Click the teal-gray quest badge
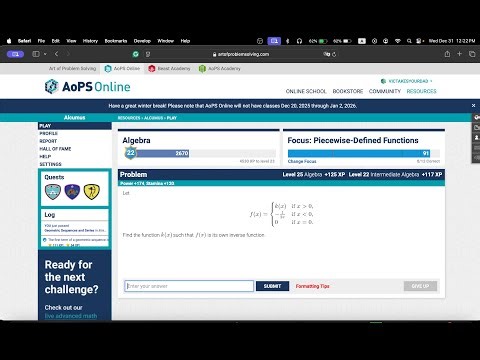Screen dimensions: 480x360 coord(53,192)
